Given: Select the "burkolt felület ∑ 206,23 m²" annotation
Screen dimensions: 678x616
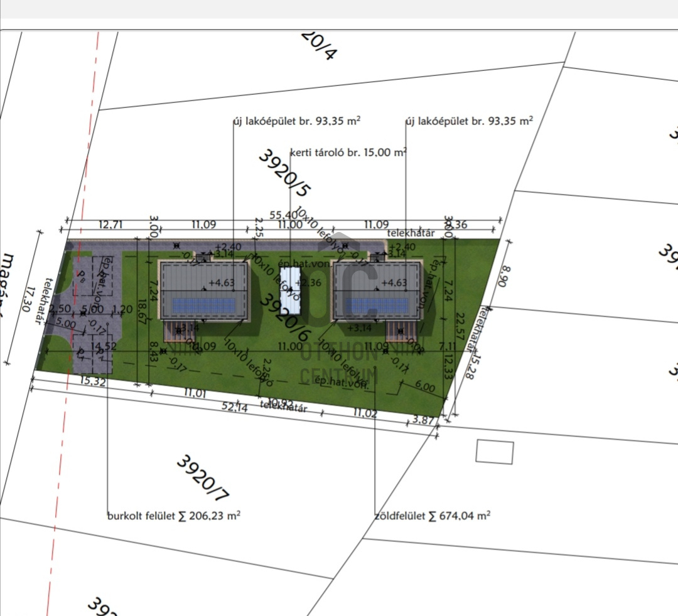Looking at the screenshot, I should (x=174, y=516).
